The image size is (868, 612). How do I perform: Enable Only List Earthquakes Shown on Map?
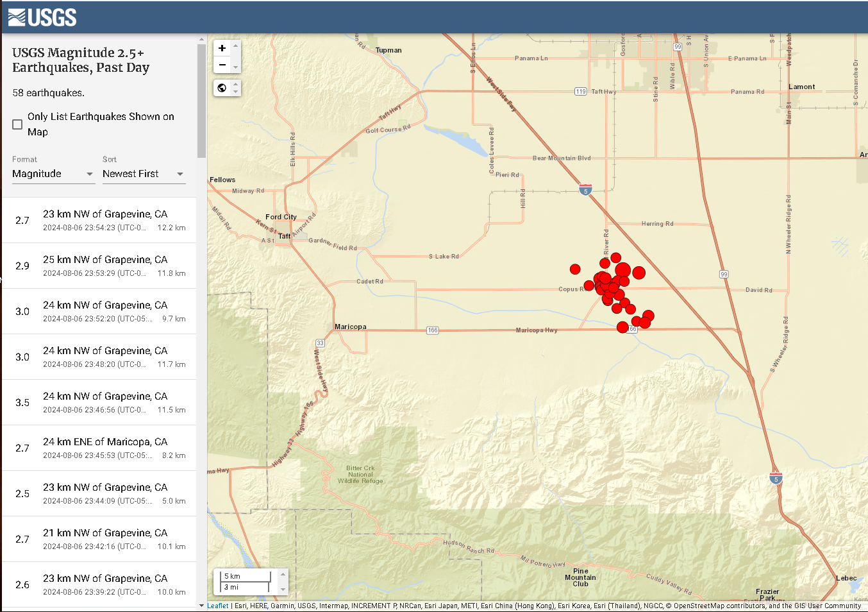pos(17,124)
